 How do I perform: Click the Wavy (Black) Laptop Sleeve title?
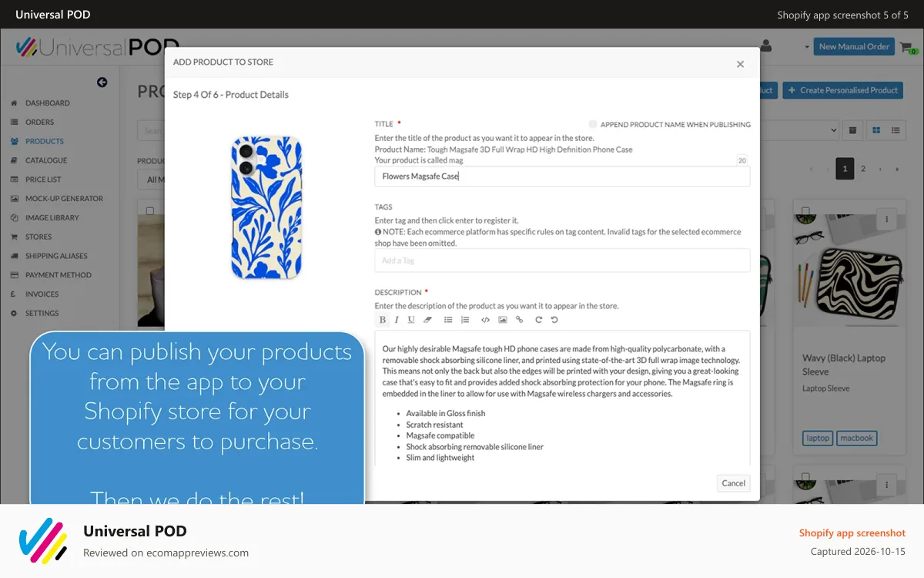coord(844,365)
